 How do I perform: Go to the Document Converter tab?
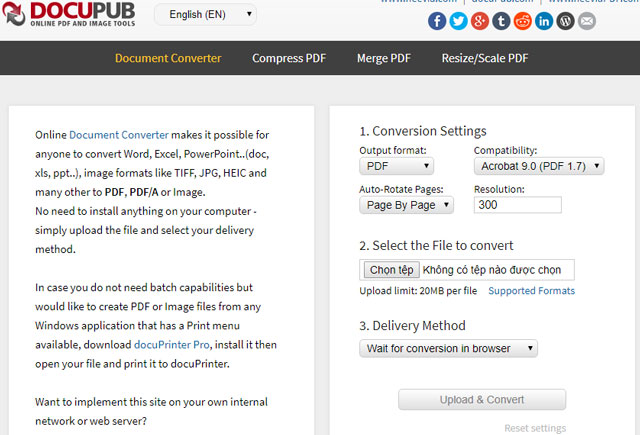pos(168,58)
